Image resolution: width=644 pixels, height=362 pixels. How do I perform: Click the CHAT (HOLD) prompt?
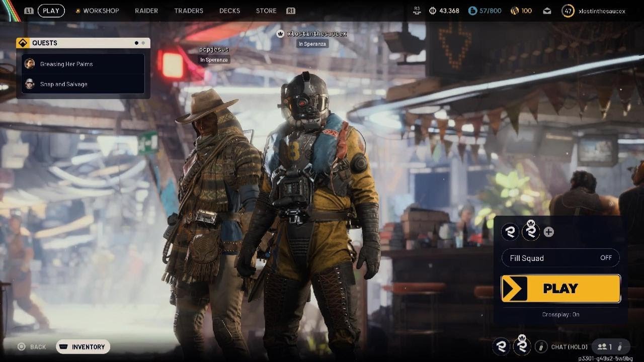click(x=569, y=347)
